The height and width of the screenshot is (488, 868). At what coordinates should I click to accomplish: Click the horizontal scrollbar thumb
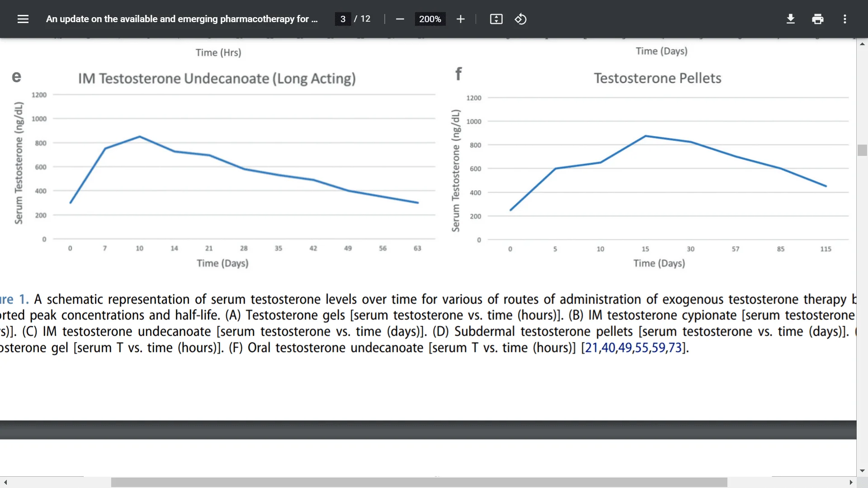(x=419, y=483)
